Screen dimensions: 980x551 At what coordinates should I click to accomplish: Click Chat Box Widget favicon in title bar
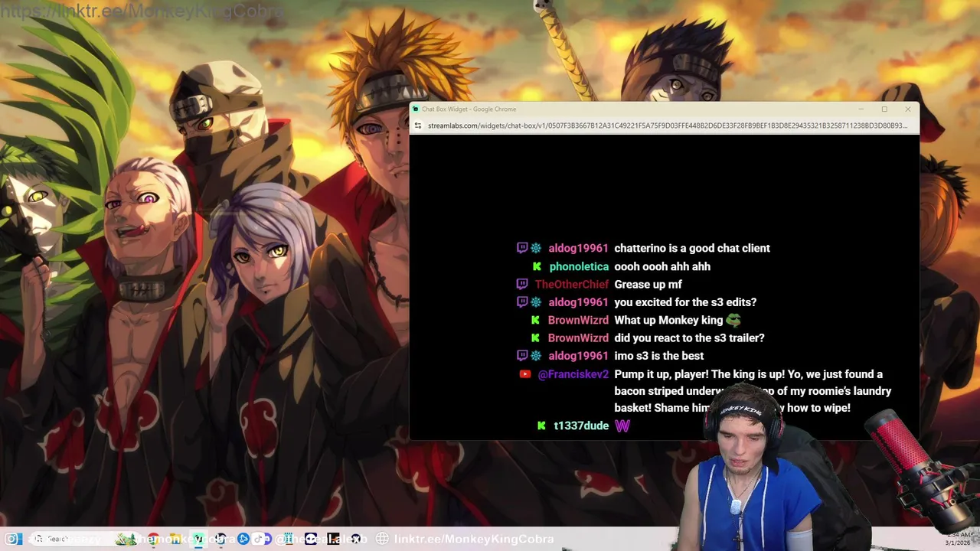tap(416, 109)
